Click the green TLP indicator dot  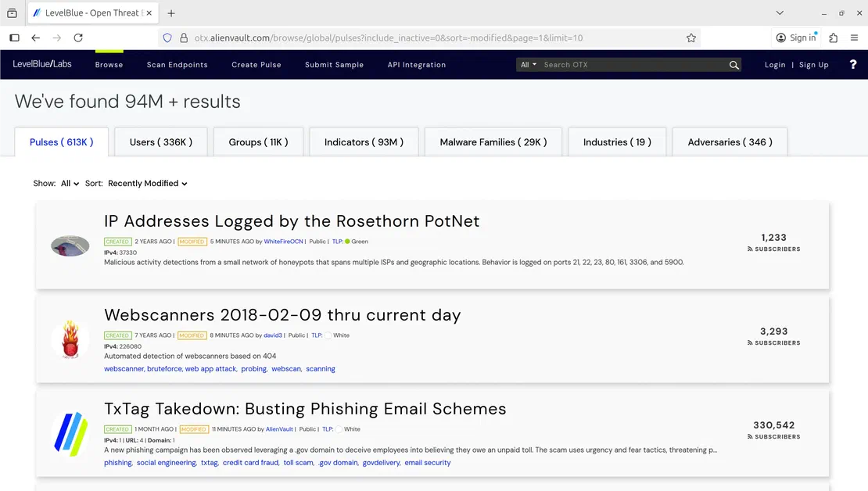point(348,242)
